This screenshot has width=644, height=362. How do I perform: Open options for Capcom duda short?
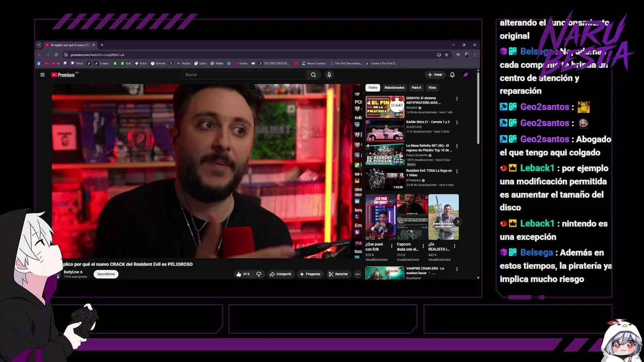tap(423, 246)
